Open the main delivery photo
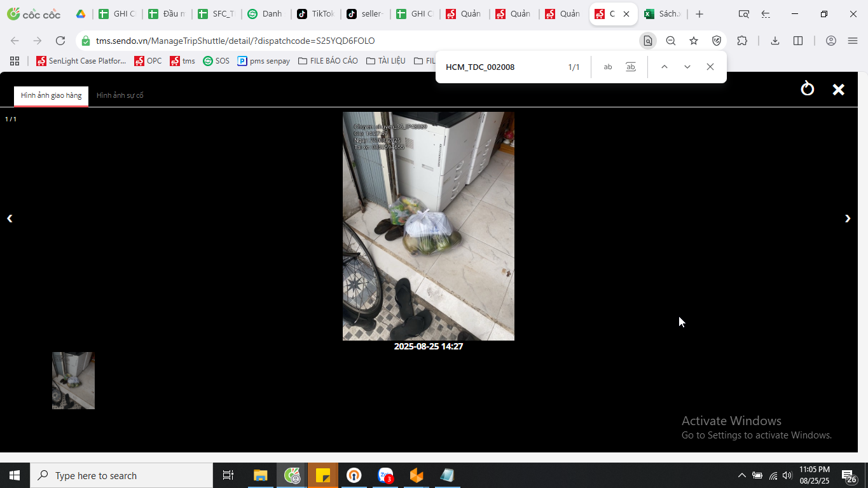 click(429, 226)
